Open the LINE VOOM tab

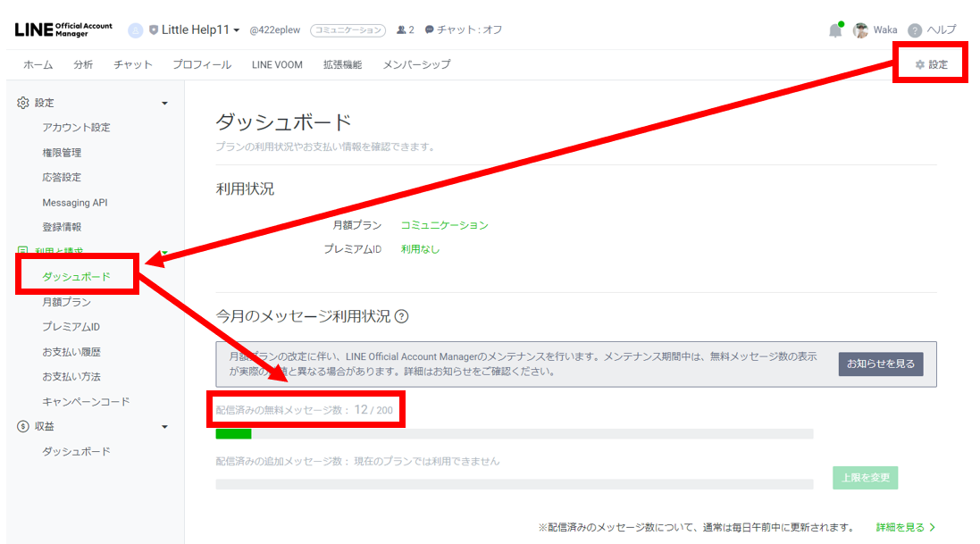coord(277,65)
